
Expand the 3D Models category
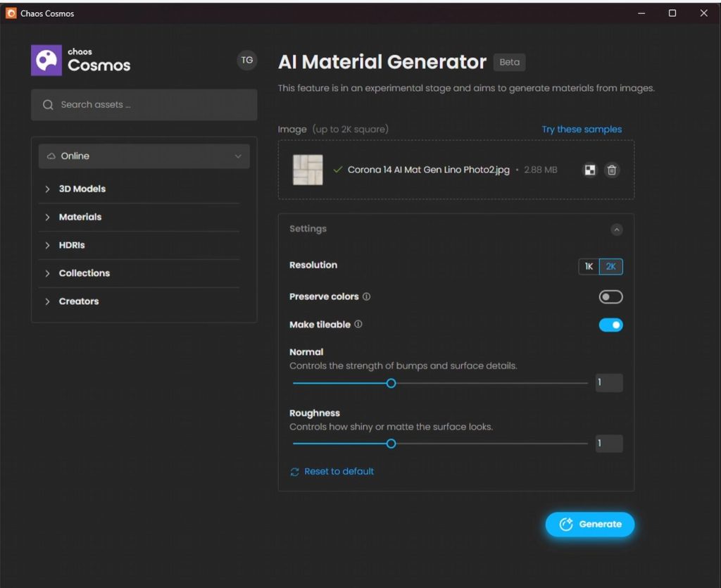point(82,189)
